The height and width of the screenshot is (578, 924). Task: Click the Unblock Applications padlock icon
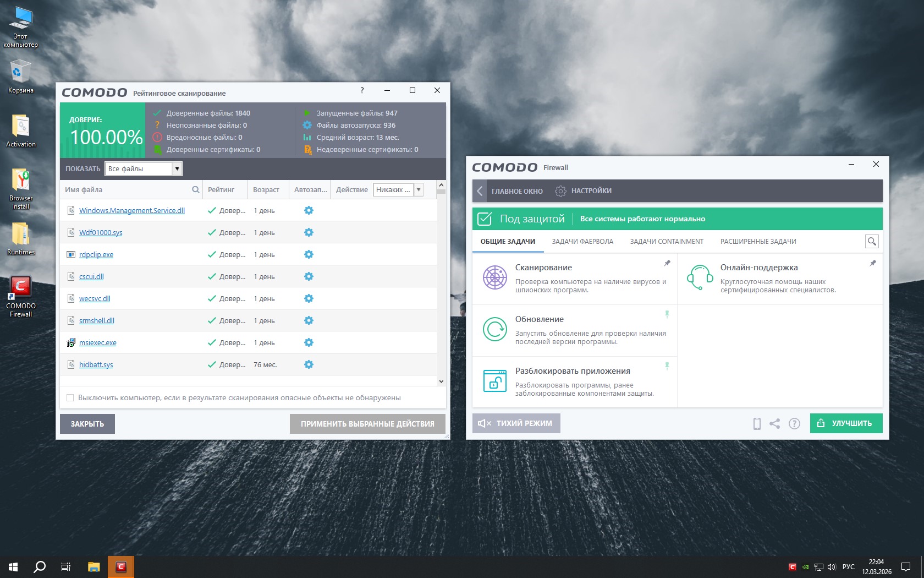pos(494,381)
